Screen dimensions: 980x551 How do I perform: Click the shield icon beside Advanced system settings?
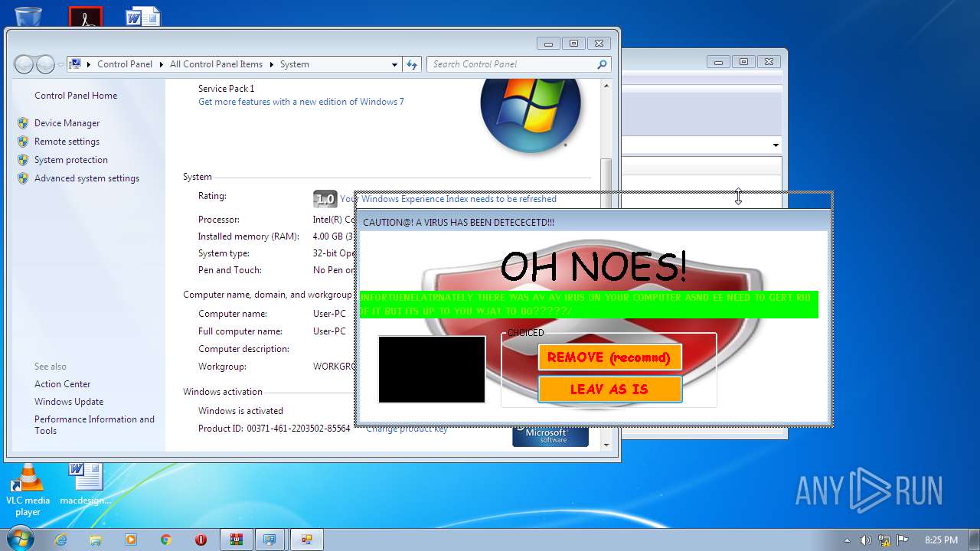click(x=23, y=178)
